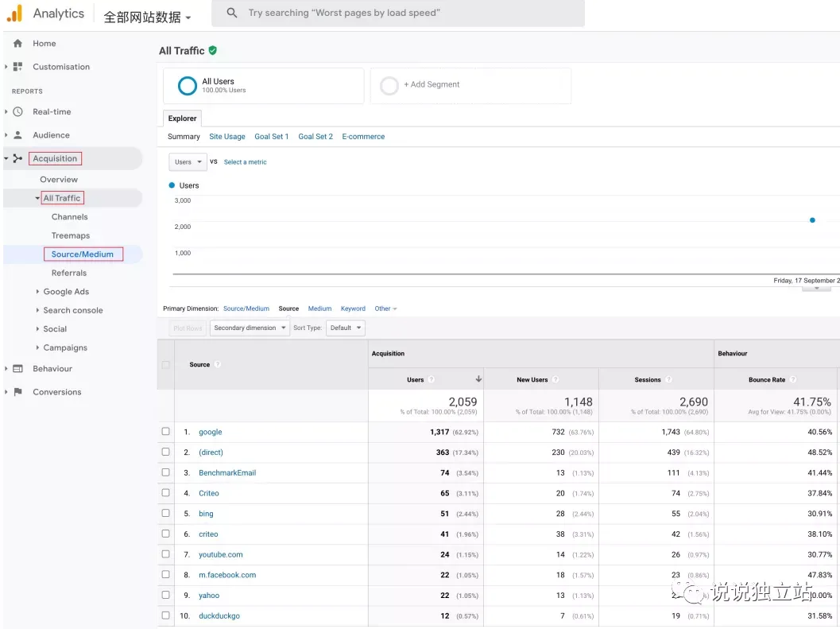Click help icon next to Source header
Screen dimensions: 840x629
pyautogui.click(x=218, y=365)
